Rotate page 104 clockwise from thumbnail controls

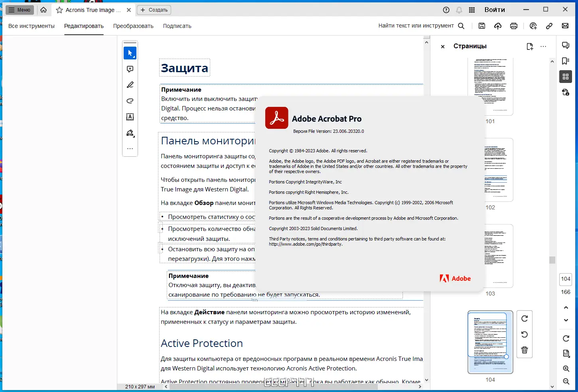(525, 319)
